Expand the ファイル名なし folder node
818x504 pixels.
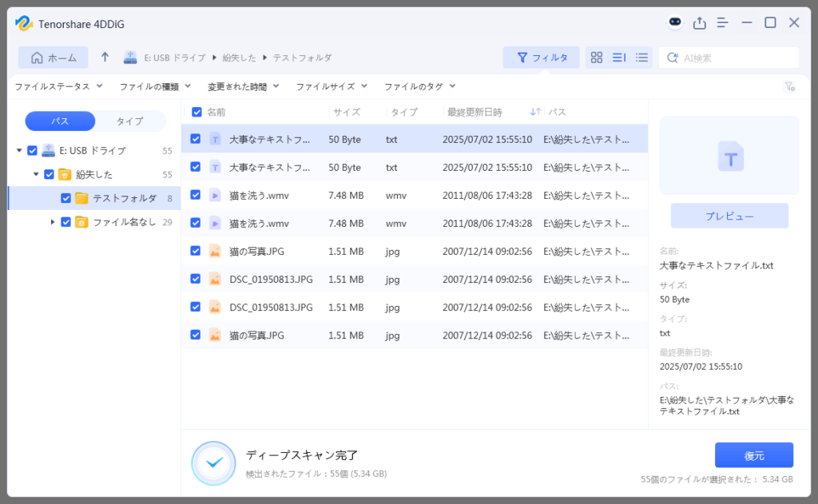coord(54,222)
